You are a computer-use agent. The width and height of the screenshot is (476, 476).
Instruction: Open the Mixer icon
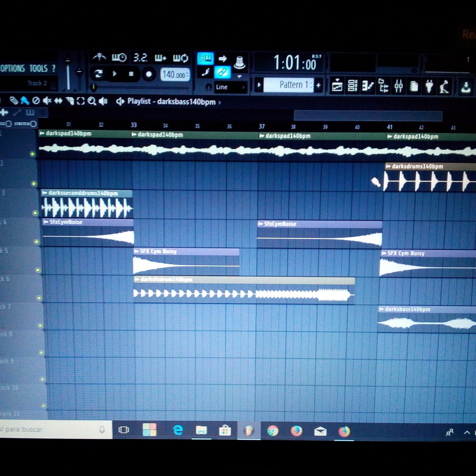click(x=399, y=86)
